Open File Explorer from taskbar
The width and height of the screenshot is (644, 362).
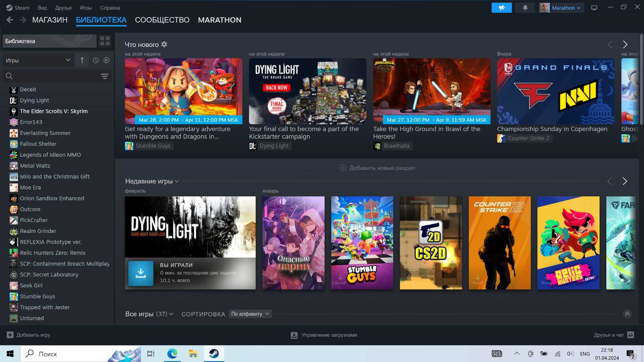(x=193, y=354)
